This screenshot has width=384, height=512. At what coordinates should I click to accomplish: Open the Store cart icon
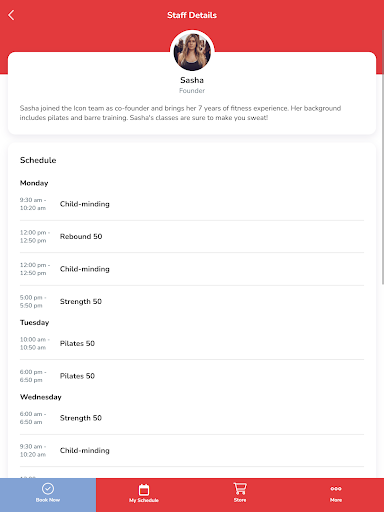(240, 489)
